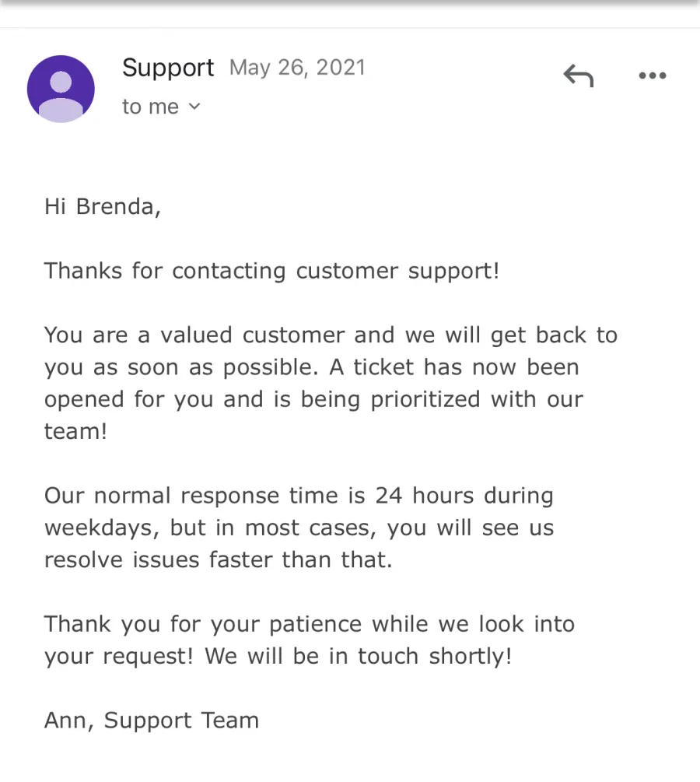Image resolution: width=700 pixels, height=782 pixels.
Task: Expand recipient details chevron beside 'to me'
Action: coord(194,107)
